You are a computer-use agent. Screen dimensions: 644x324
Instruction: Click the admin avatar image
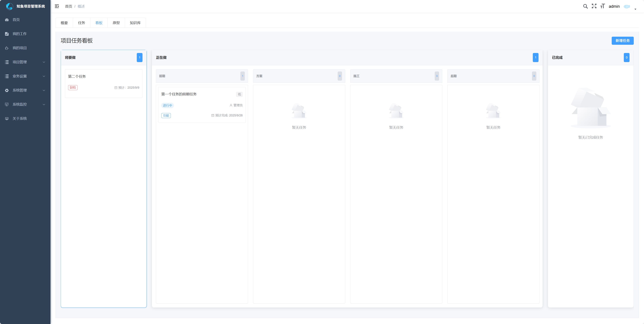(627, 7)
